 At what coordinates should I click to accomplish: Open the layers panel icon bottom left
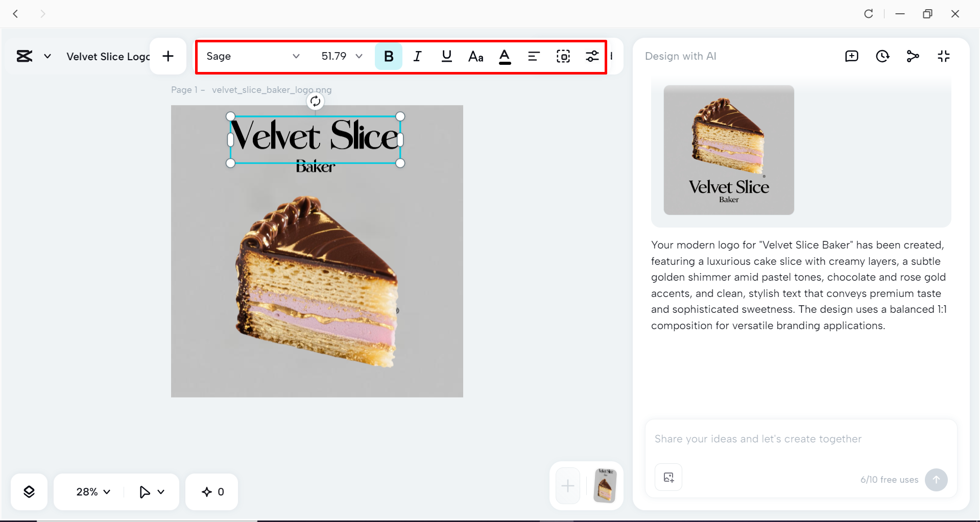pos(29,491)
